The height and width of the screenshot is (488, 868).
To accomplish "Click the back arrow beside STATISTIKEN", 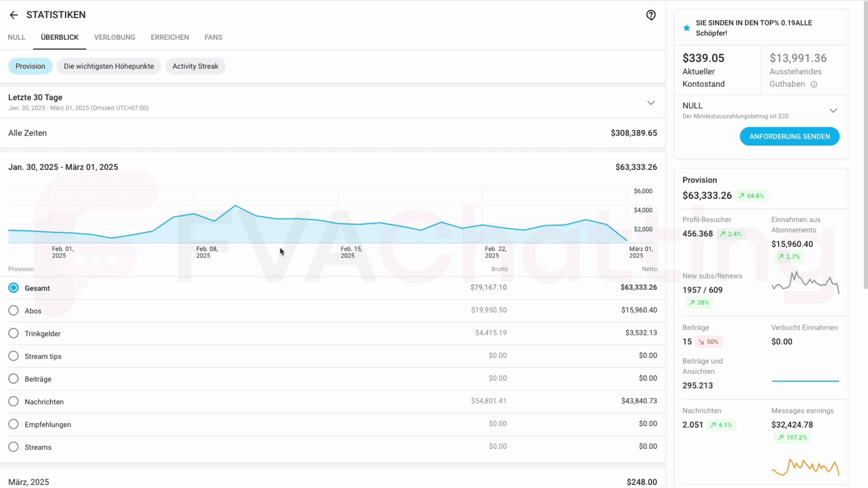I will [14, 15].
